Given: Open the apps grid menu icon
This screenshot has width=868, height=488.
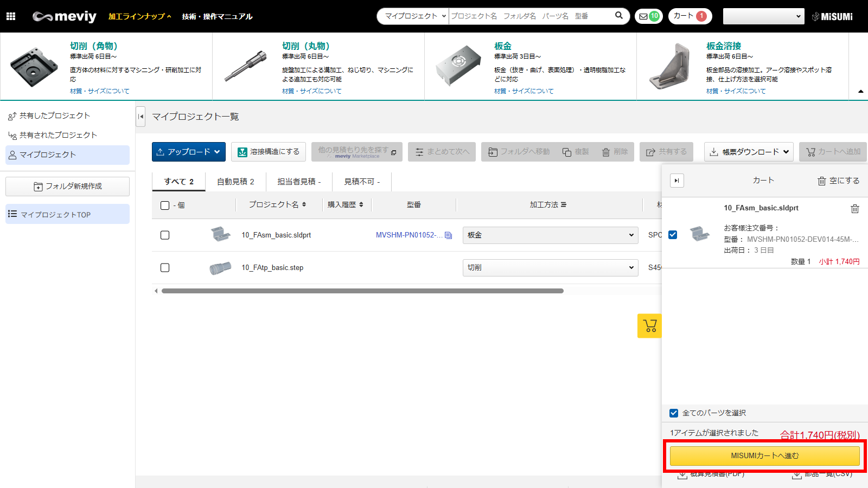Looking at the screenshot, I should coord(11,16).
